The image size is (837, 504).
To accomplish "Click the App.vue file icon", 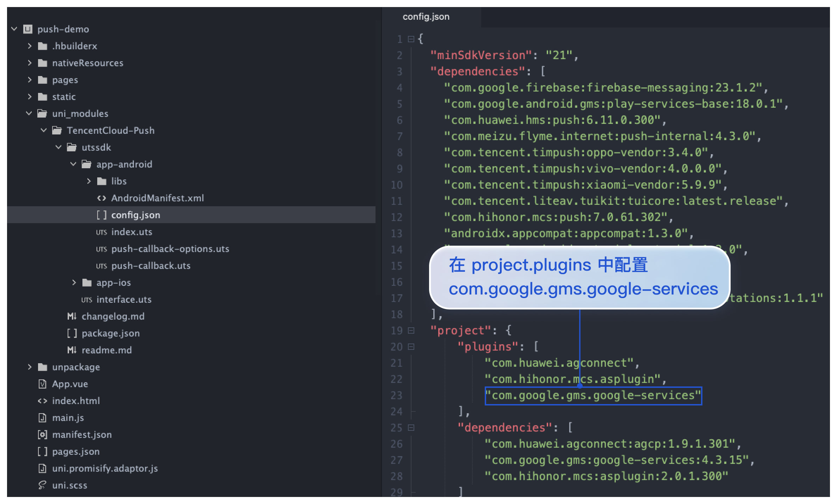I will (x=42, y=384).
